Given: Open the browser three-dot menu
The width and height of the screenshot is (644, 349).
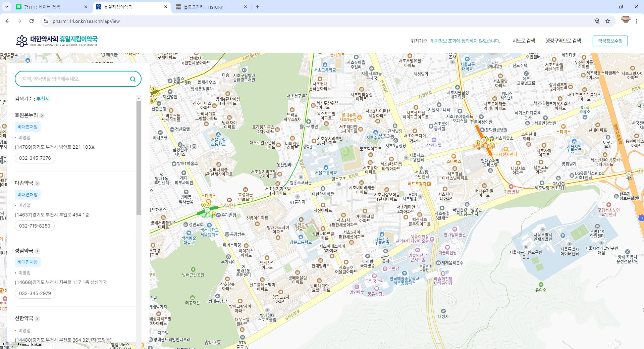Looking at the screenshot, I should [637, 21].
